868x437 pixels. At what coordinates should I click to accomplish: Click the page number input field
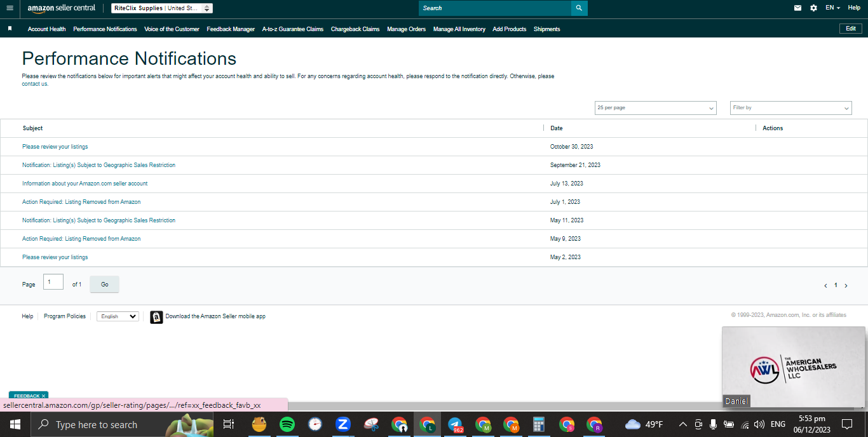53,282
